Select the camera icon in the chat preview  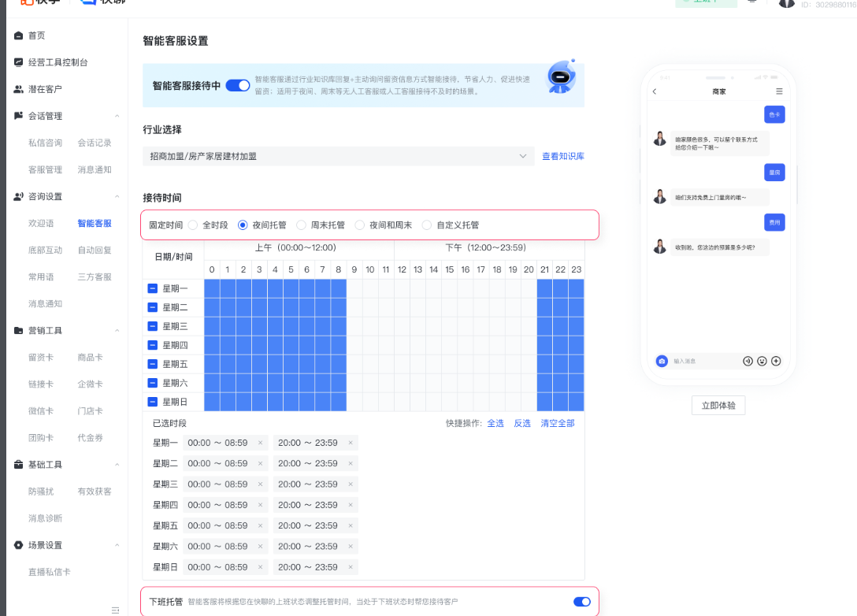662,361
